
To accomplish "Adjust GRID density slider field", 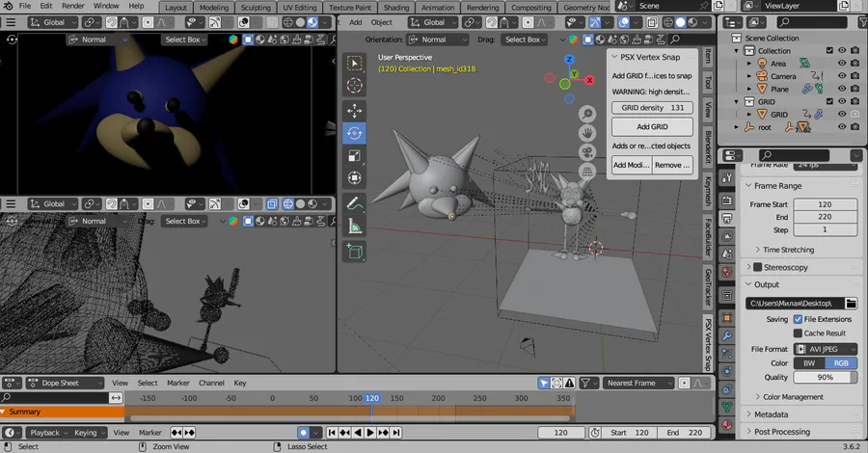I will coord(652,108).
